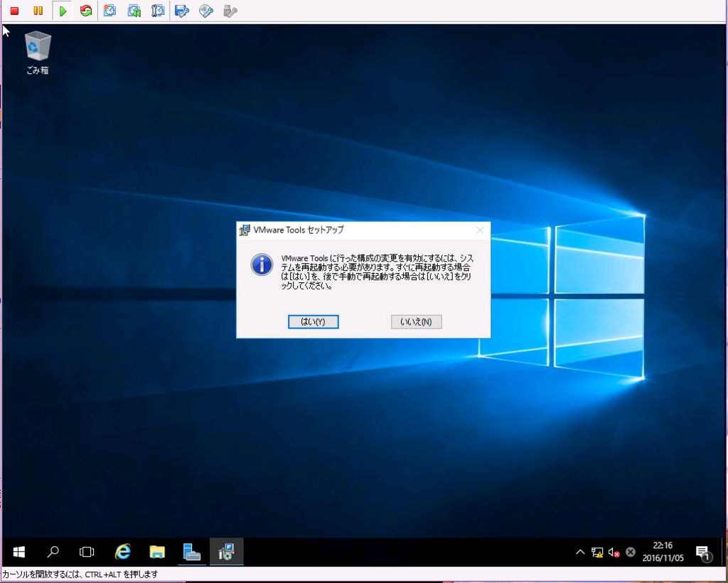Click the floppy drive connect icon

point(181,11)
